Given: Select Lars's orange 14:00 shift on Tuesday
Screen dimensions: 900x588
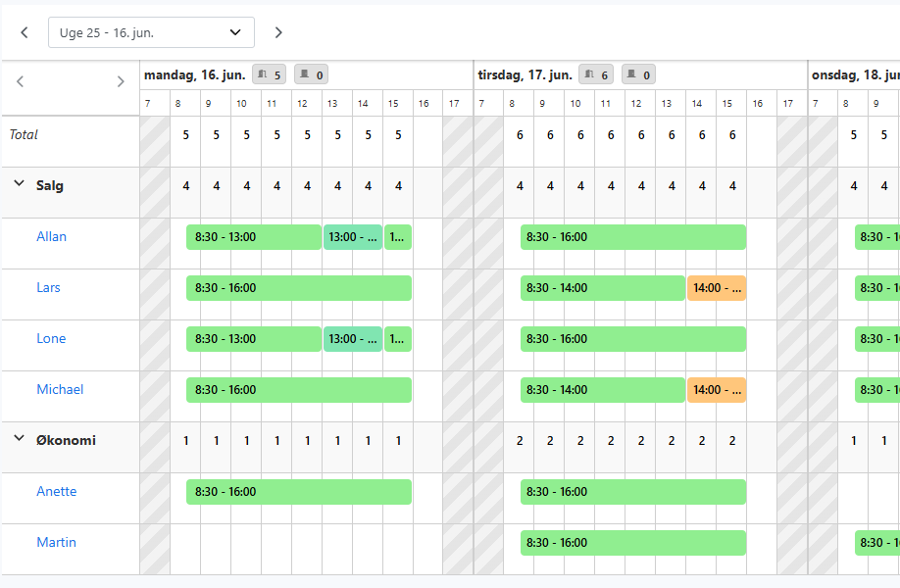Looking at the screenshot, I should coord(717,288).
